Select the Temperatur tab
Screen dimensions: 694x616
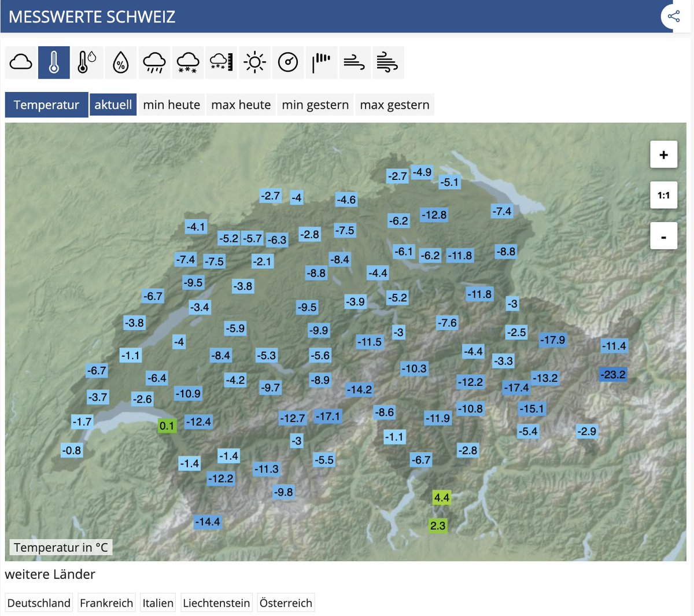pos(46,105)
